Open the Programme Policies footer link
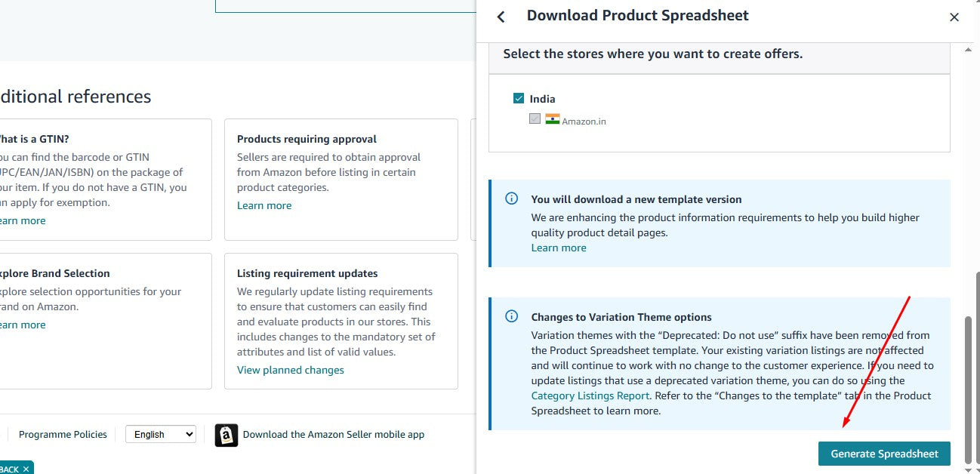This screenshot has width=980, height=474. click(63, 434)
